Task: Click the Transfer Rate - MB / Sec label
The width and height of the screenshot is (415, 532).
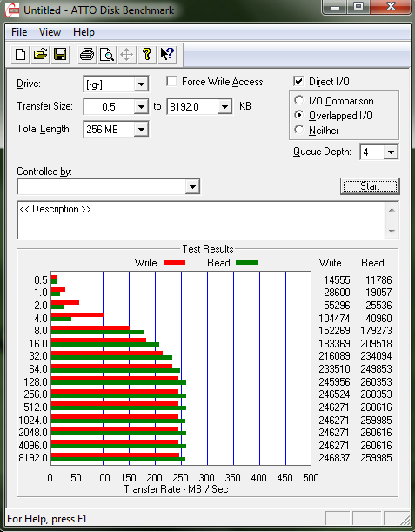Action: pyautogui.click(x=176, y=489)
